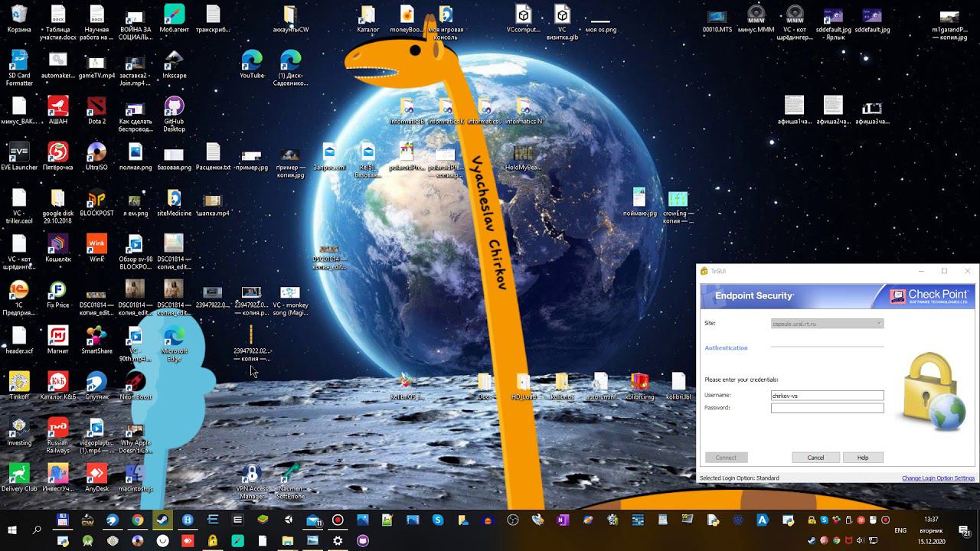Click the Help button in Endpoint Security
This screenshot has width=980, height=551.
(863, 458)
